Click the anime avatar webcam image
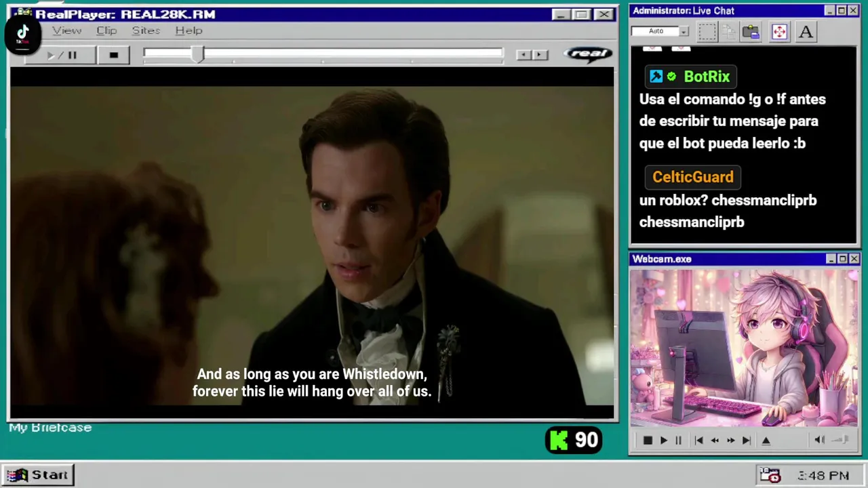Screen dimensions: 868x488 [x=743, y=348]
